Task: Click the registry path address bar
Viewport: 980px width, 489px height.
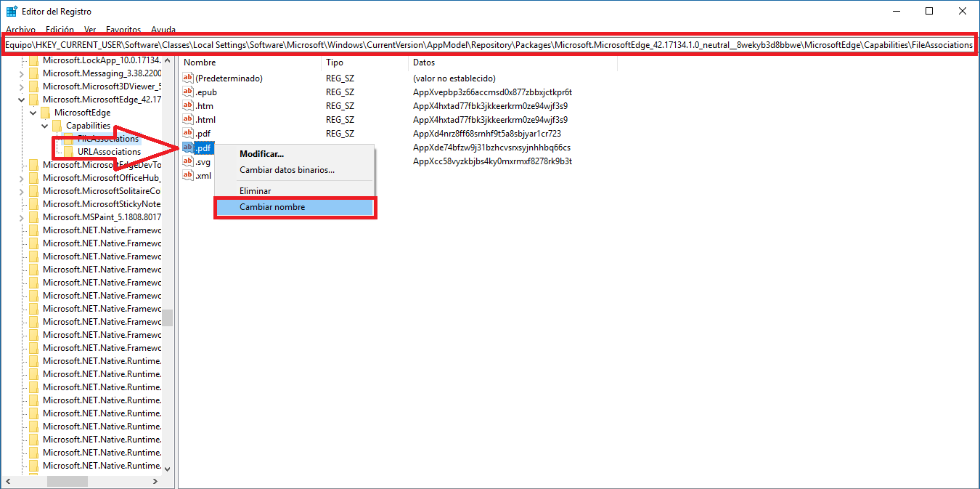Action: [489, 45]
